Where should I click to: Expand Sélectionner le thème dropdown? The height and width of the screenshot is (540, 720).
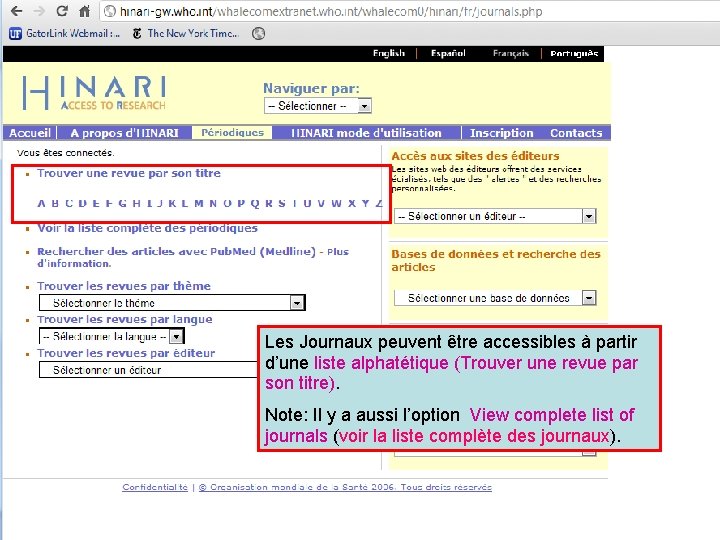point(172,303)
